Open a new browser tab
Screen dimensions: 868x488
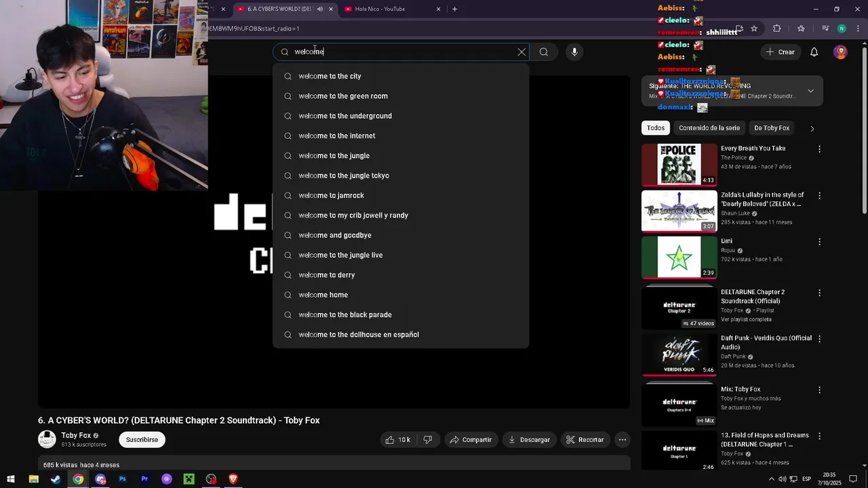pos(454,9)
